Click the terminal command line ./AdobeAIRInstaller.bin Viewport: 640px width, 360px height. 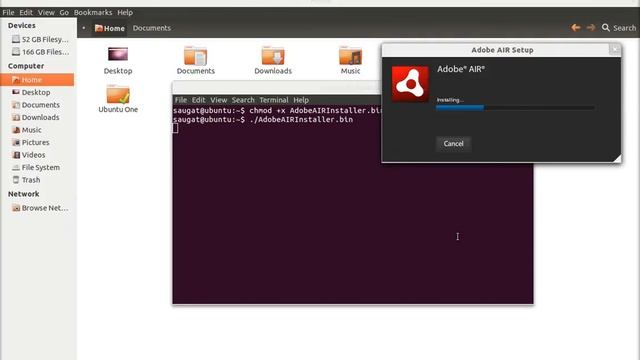(301, 120)
